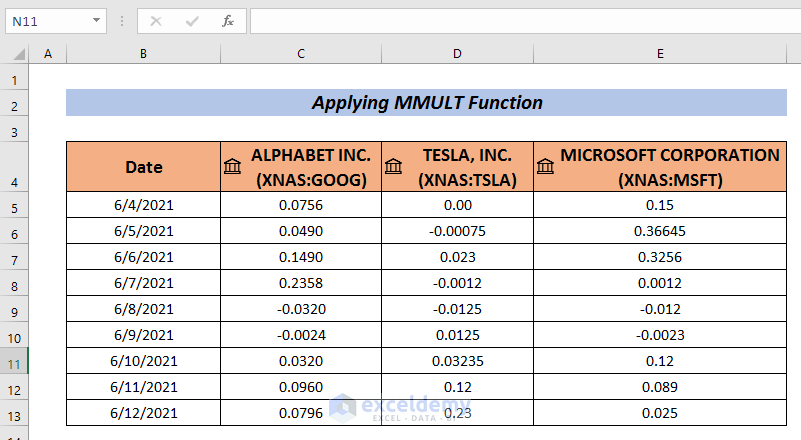Click the MSFT value 0.36645
Viewport: 801px width, 440px height.
click(660, 231)
